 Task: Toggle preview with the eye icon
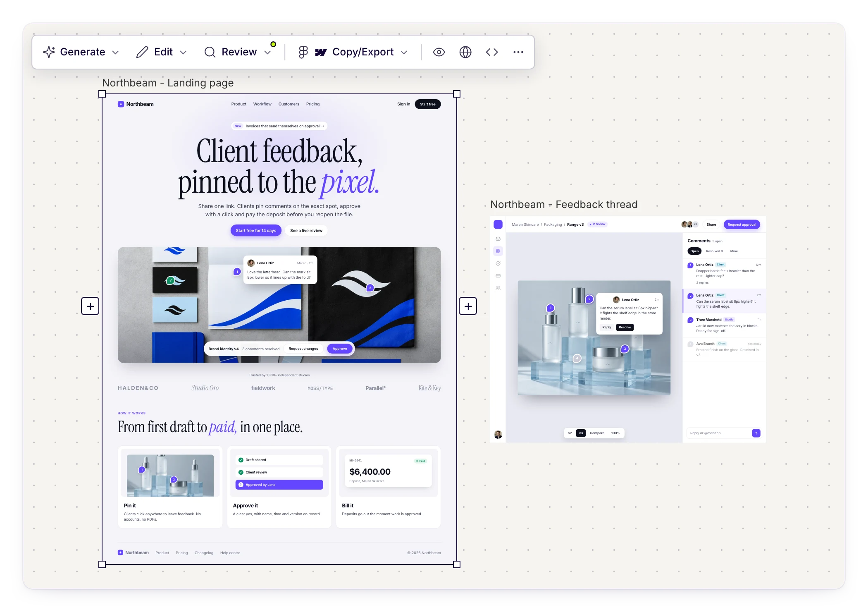439,52
